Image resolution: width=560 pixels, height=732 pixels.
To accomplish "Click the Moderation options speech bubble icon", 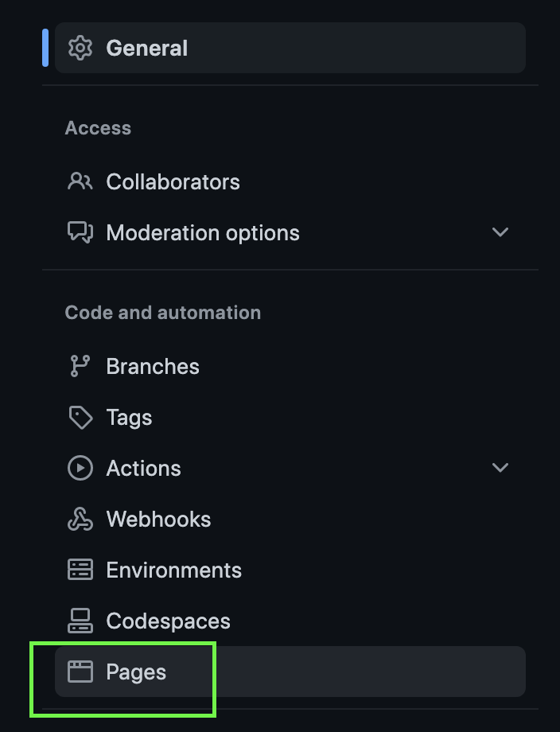I will tap(80, 232).
